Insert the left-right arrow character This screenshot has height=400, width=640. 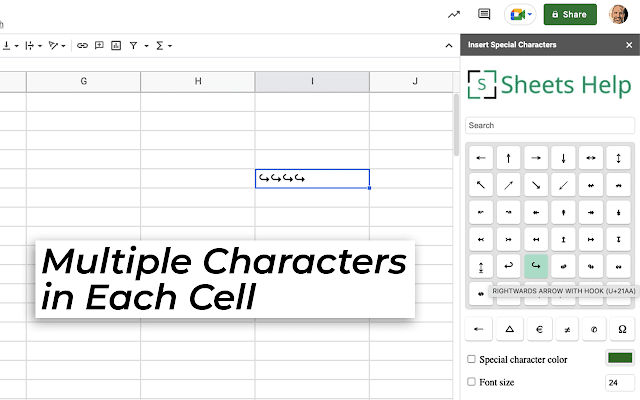click(591, 158)
